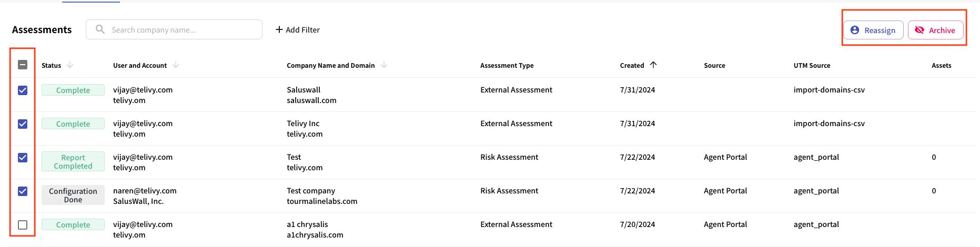980x247 pixels.
Task: Click the Status column sort arrow
Action: click(70, 65)
